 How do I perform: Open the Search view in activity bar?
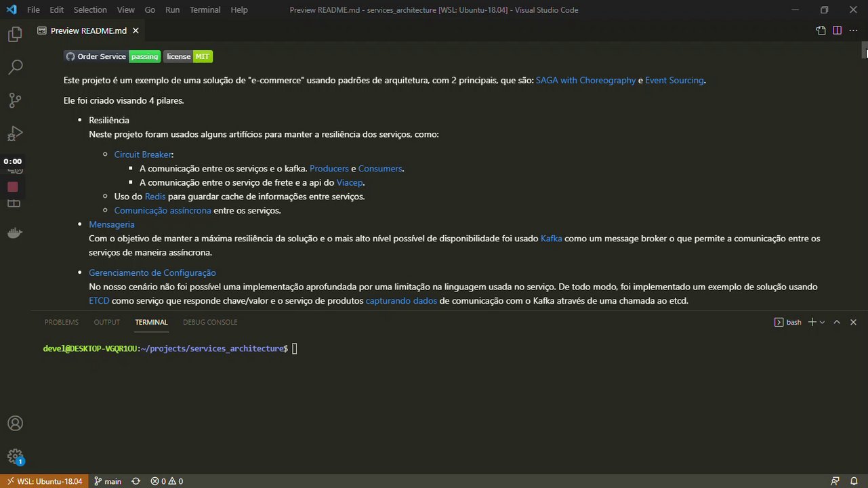pos(14,67)
